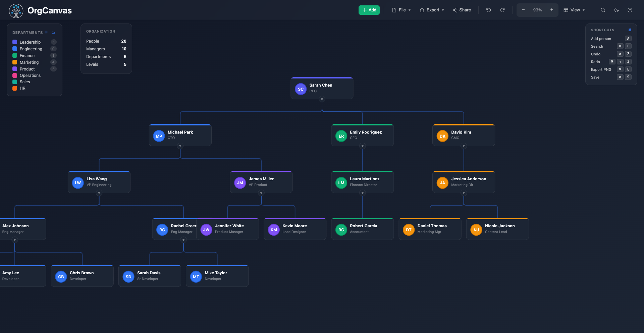Click the undo arrow icon
This screenshot has width=644, height=333.
coord(489,10)
